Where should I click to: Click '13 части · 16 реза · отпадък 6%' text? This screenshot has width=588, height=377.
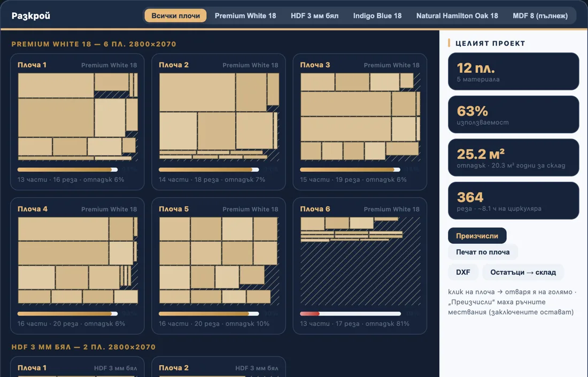point(71,180)
